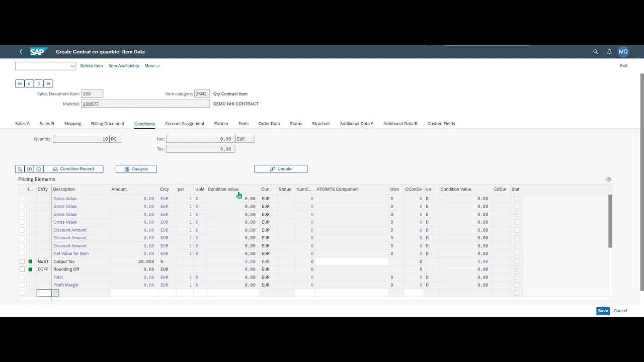Select the Conditions tab
644x362 pixels.
coord(144,124)
